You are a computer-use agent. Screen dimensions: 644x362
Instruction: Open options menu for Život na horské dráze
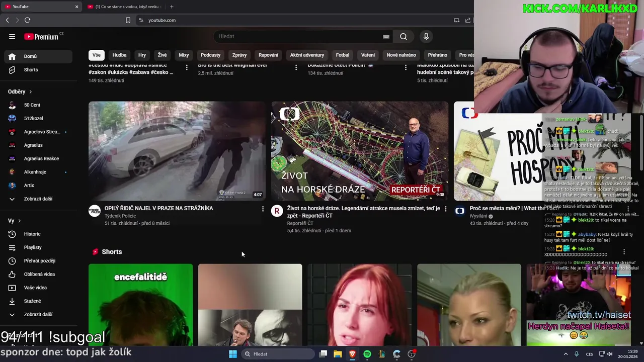pos(445,209)
